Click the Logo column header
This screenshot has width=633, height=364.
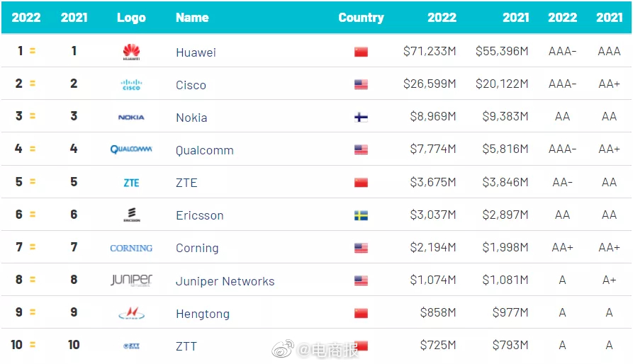[x=131, y=18]
